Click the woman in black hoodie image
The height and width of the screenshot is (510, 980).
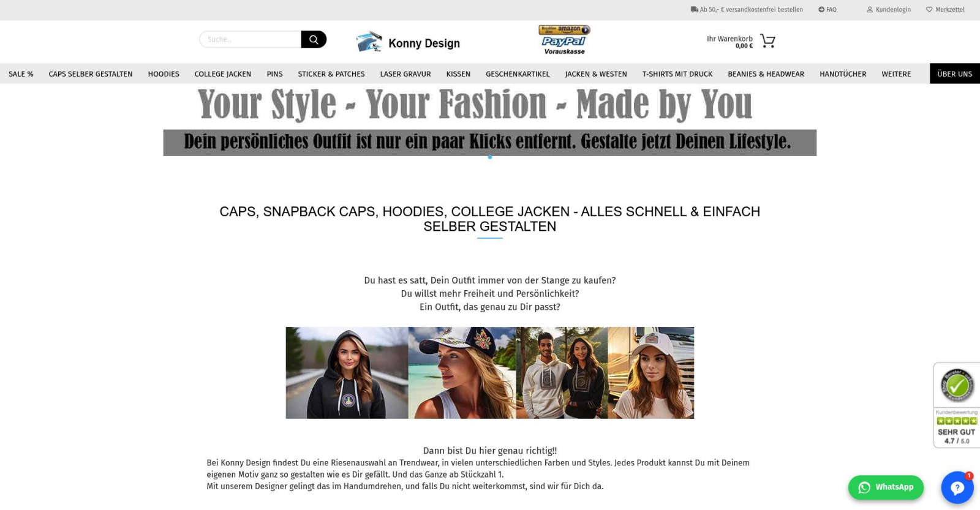pyautogui.click(x=347, y=373)
